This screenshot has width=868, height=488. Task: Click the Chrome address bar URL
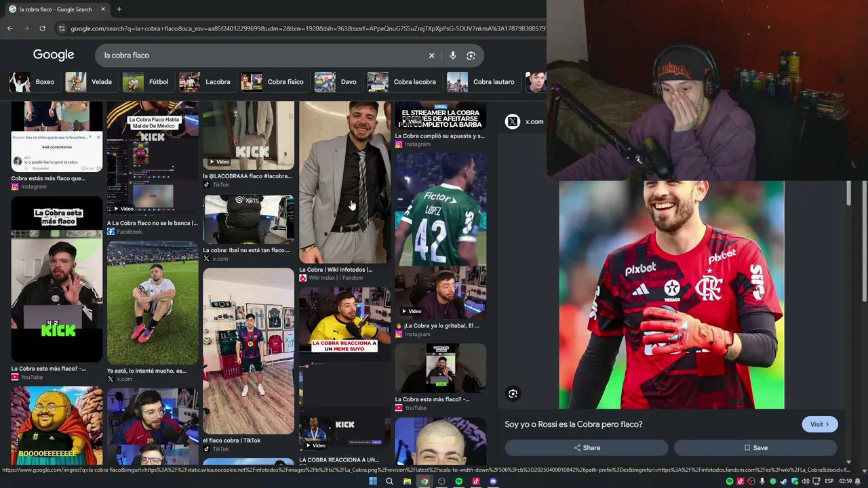click(308, 28)
